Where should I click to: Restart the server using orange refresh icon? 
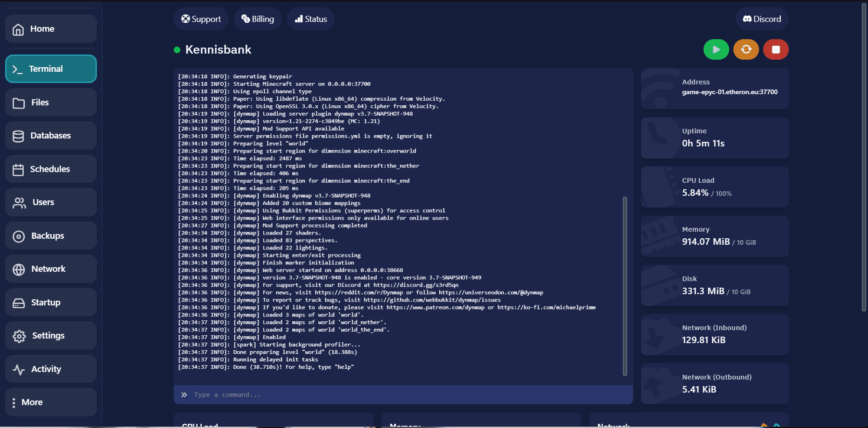[x=745, y=49]
